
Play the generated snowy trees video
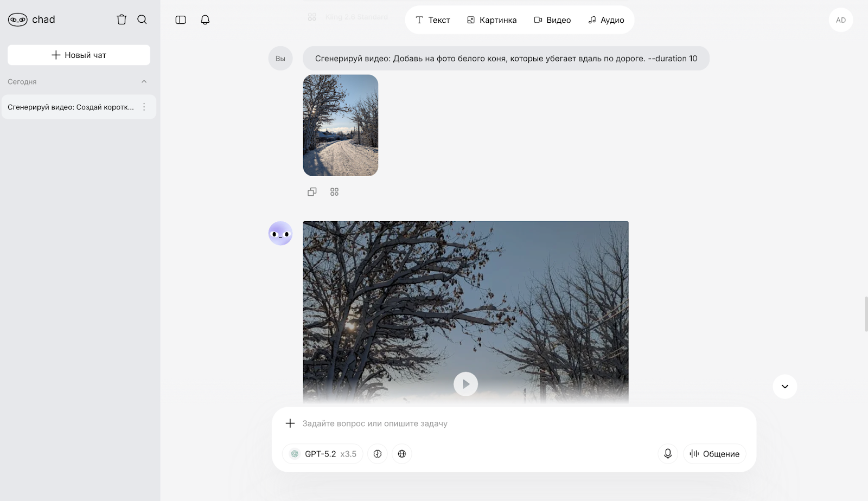[465, 384]
